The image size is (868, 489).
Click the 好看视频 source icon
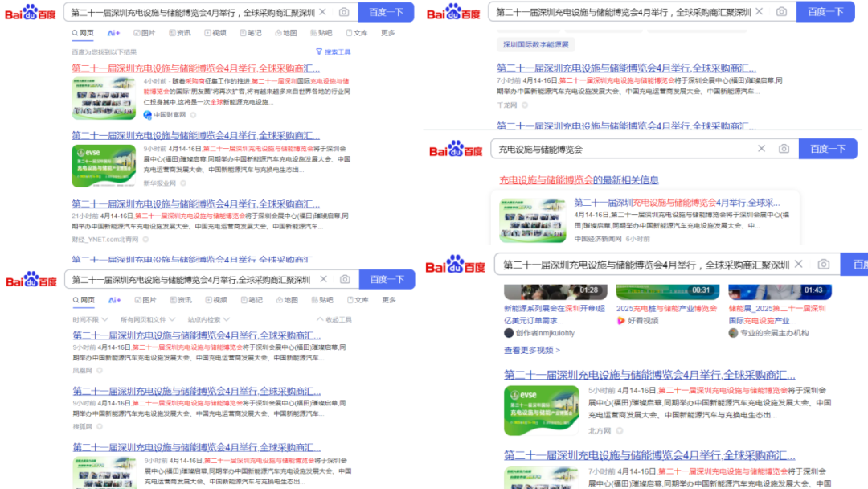(620, 321)
